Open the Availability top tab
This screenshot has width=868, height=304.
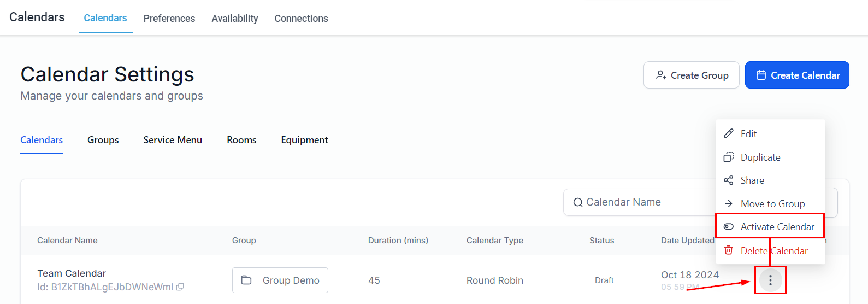tap(235, 19)
